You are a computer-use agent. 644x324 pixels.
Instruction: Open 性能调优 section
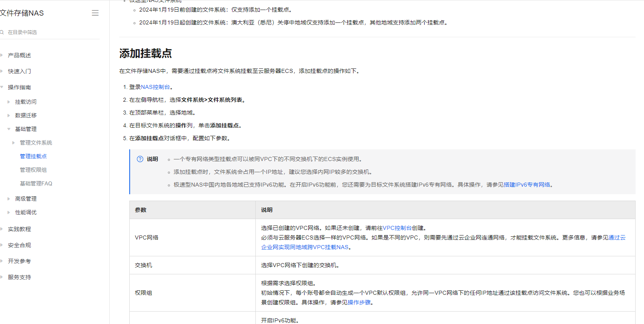pos(26,212)
